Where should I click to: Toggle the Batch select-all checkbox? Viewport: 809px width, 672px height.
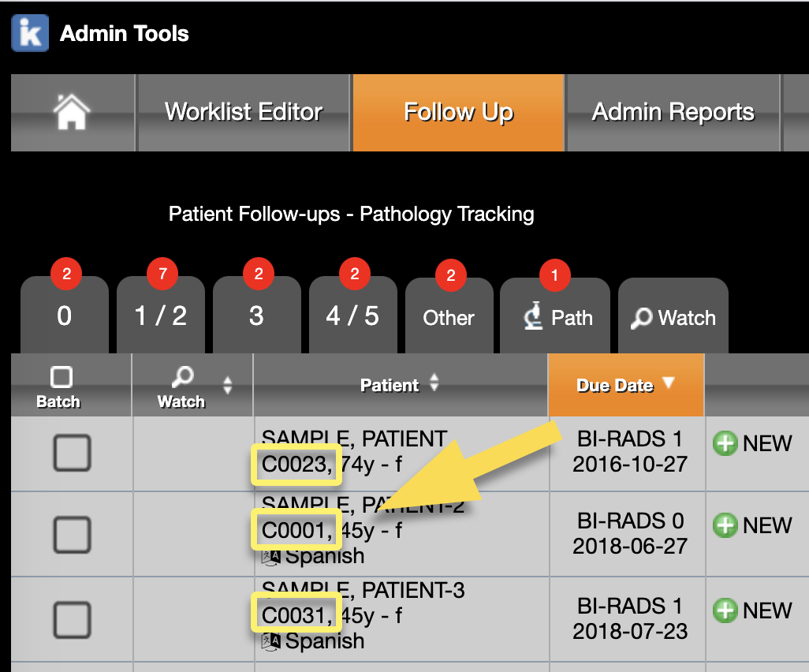tap(62, 377)
